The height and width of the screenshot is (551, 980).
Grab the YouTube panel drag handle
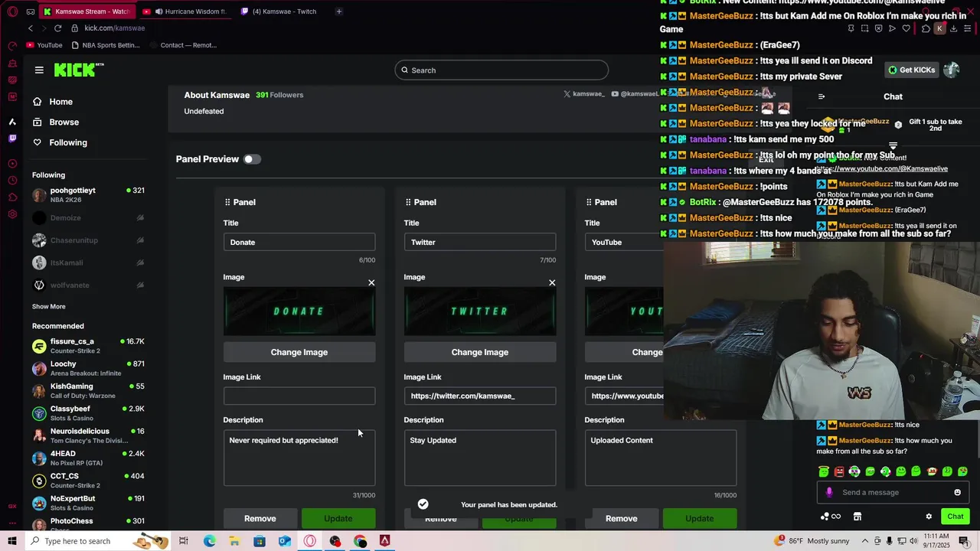[589, 202]
